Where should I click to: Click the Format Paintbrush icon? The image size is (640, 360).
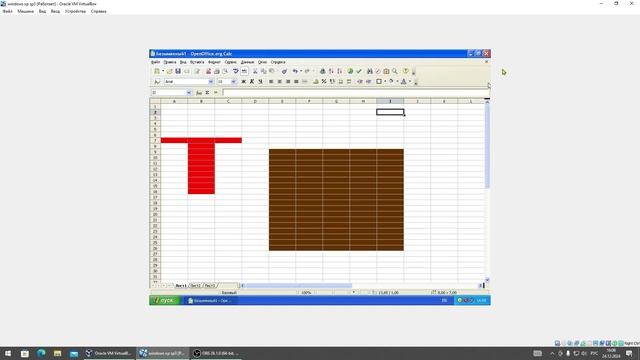[x=284, y=71]
